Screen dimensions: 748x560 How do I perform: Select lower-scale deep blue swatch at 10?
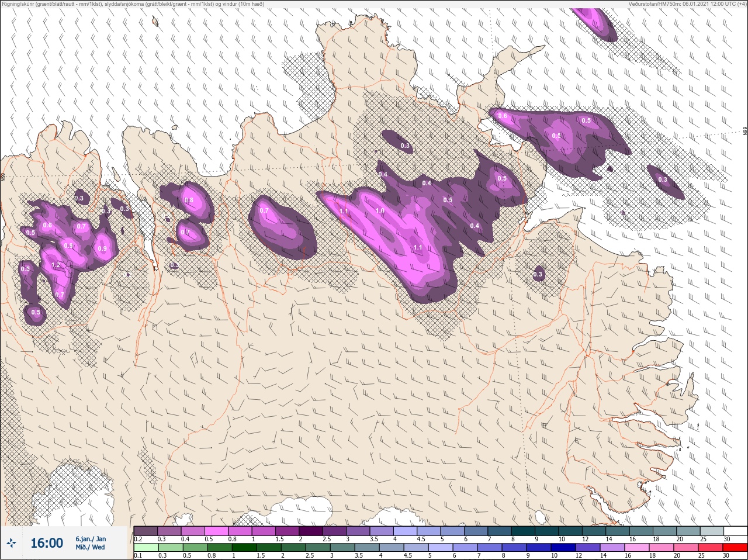563,548
